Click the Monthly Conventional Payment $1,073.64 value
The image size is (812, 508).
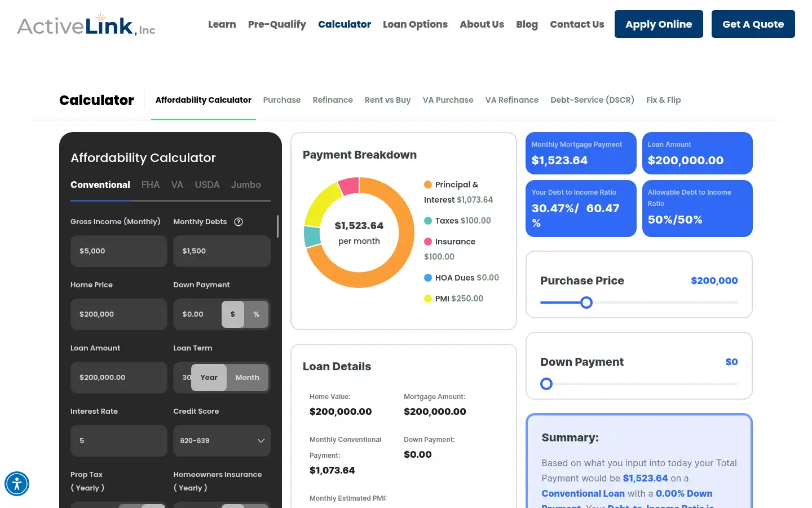[332, 470]
